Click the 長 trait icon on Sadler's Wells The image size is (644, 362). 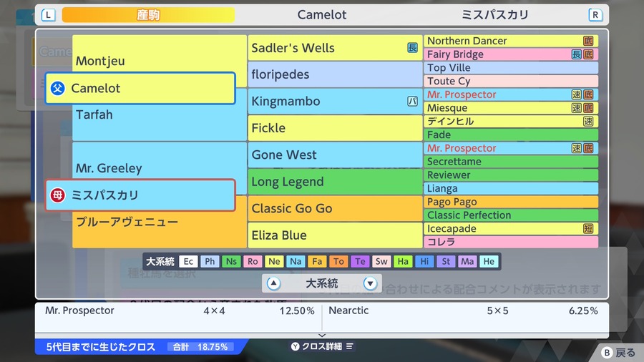coord(412,48)
